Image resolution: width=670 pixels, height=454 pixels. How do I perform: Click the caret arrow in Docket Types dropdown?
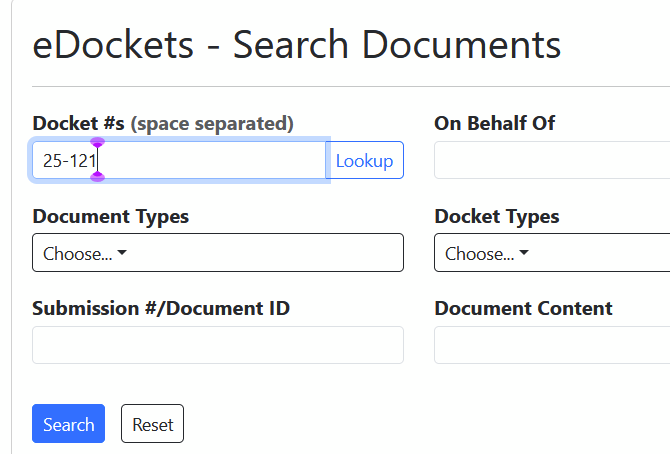click(x=524, y=253)
